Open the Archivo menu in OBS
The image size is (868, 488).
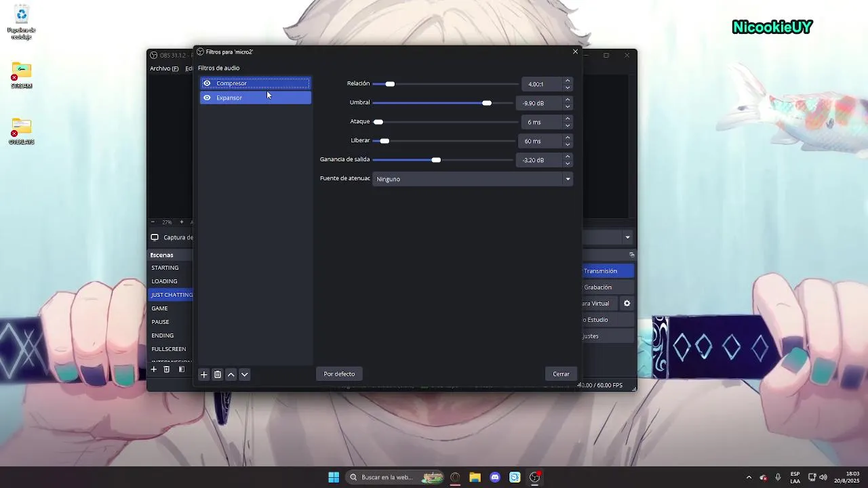[163, 68]
